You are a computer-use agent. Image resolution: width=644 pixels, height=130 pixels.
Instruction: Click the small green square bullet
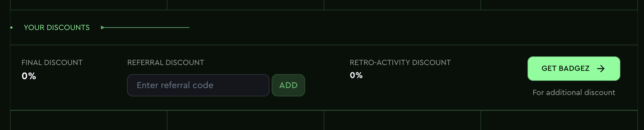click(x=11, y=27)
